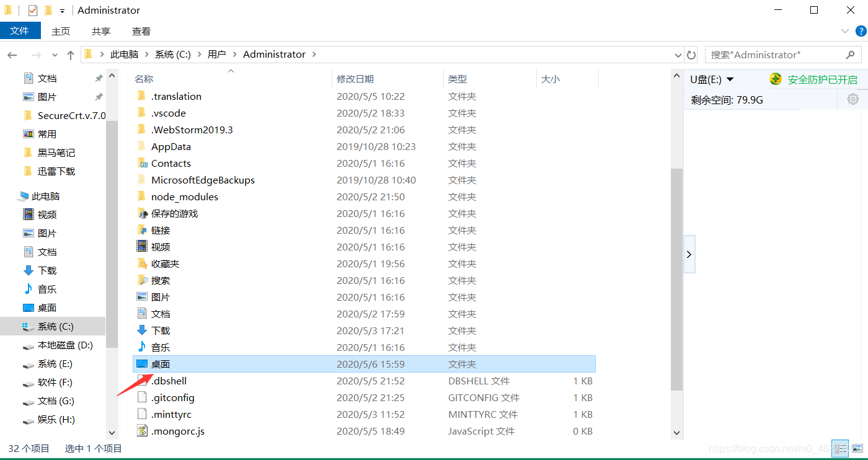
Task: Click the properties checkmark quick access icon
Action: point(33,11)
